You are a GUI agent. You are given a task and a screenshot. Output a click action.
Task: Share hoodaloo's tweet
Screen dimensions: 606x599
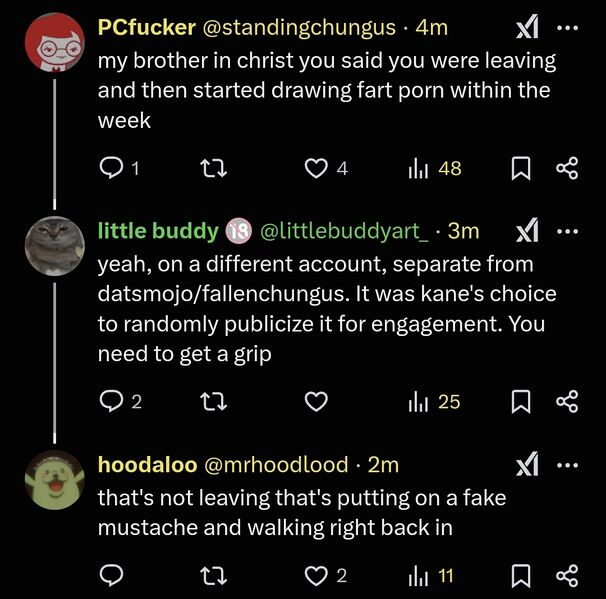[x=567, y=575]
